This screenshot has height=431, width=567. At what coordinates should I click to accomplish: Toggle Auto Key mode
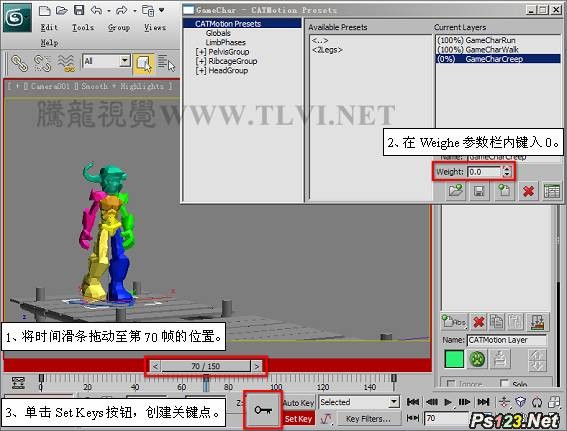pos(298,403)
